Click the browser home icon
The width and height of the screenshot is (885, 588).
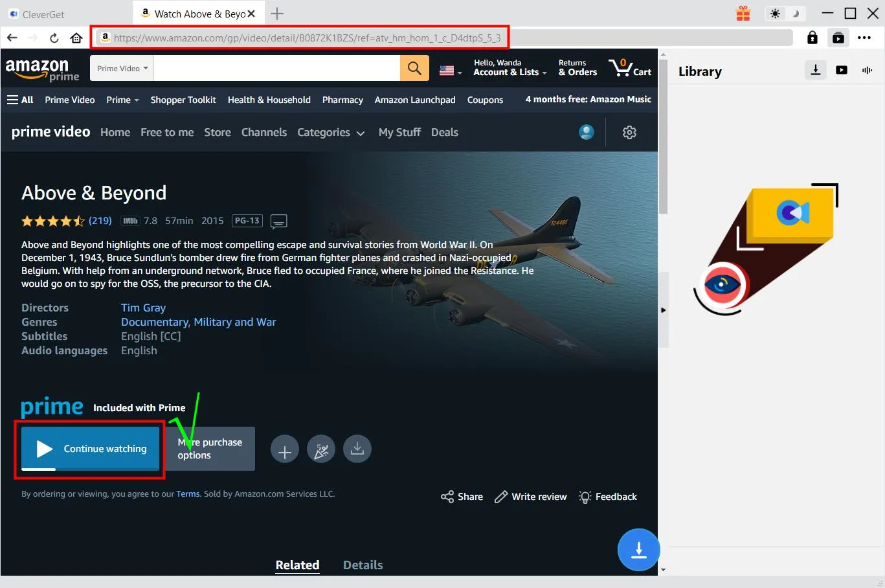click(76, 38)
